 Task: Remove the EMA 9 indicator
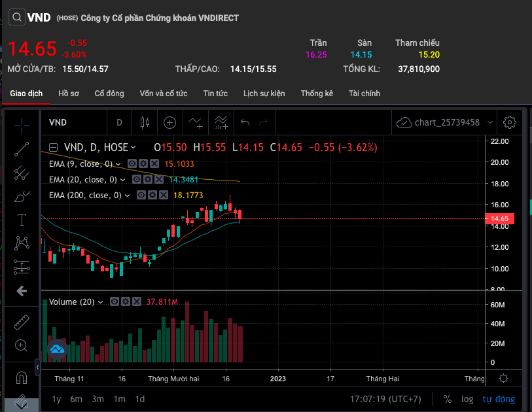(154, 163)
